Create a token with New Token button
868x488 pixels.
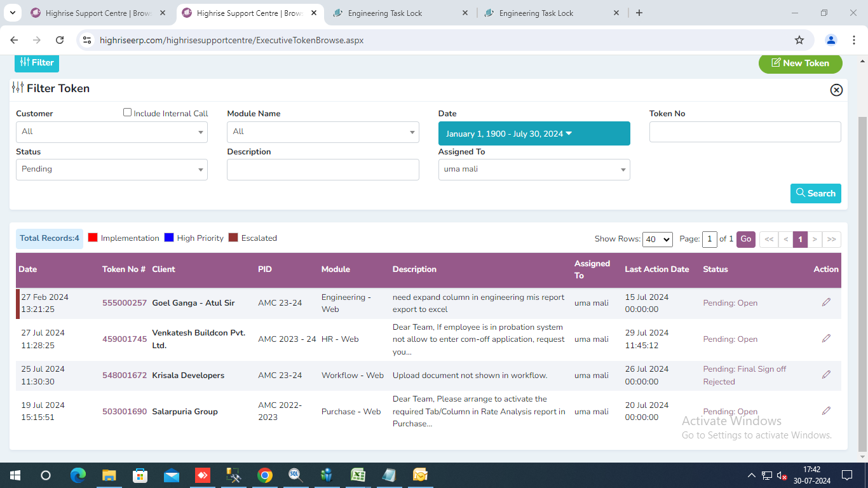click(800, 63)
